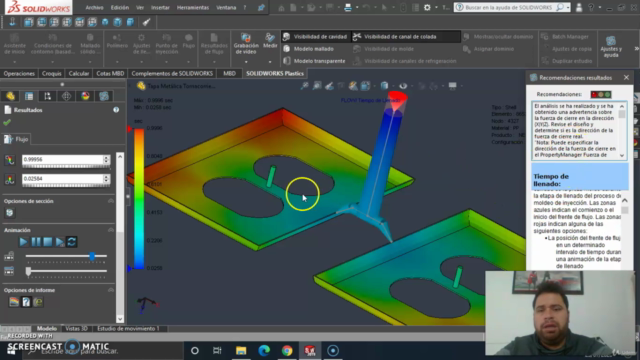This screenshot has width=640, height=360.
Task: Click the section clipping icon
Action: coord(9,213)
